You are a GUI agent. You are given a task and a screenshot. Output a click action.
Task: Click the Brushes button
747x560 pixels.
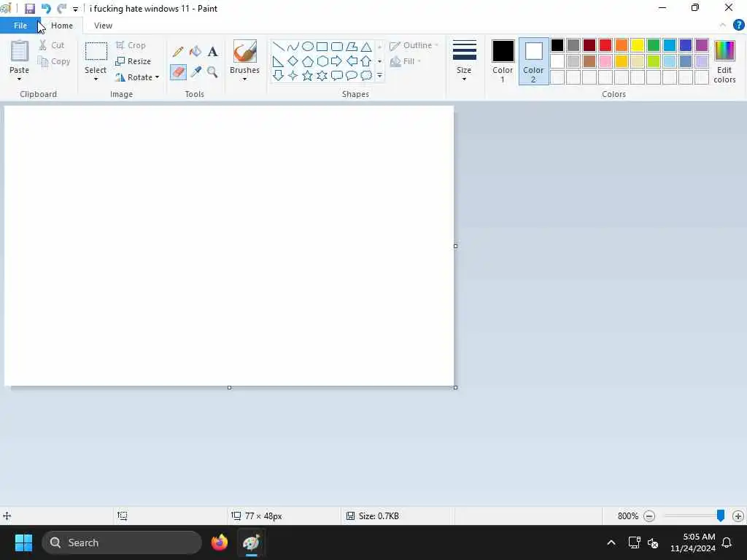click(x=245, y=56)
